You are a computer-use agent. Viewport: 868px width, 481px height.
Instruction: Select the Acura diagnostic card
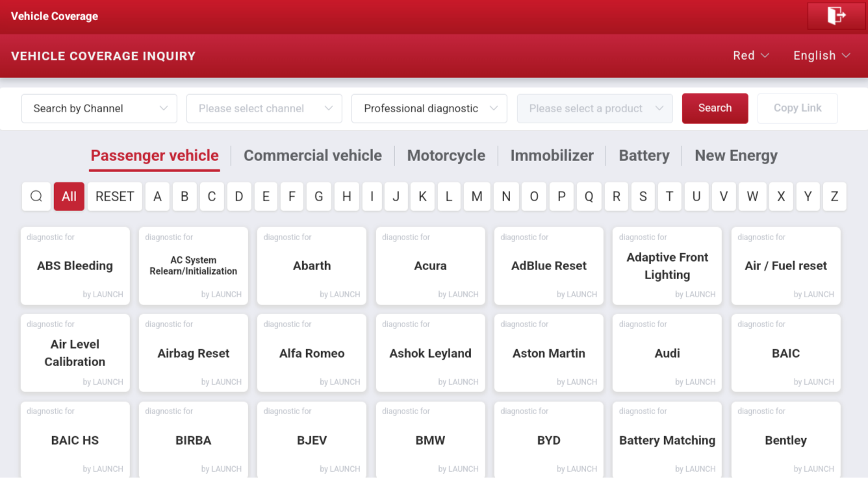point(430,265)
